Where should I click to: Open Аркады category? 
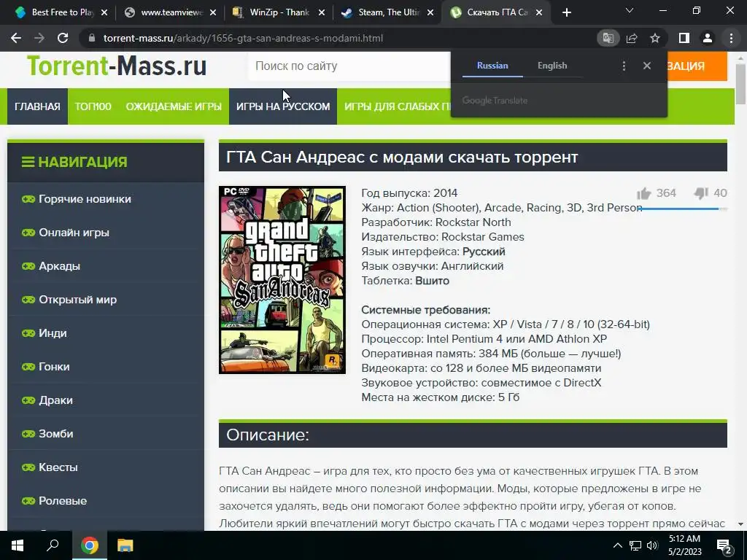[x=106, y=266]
